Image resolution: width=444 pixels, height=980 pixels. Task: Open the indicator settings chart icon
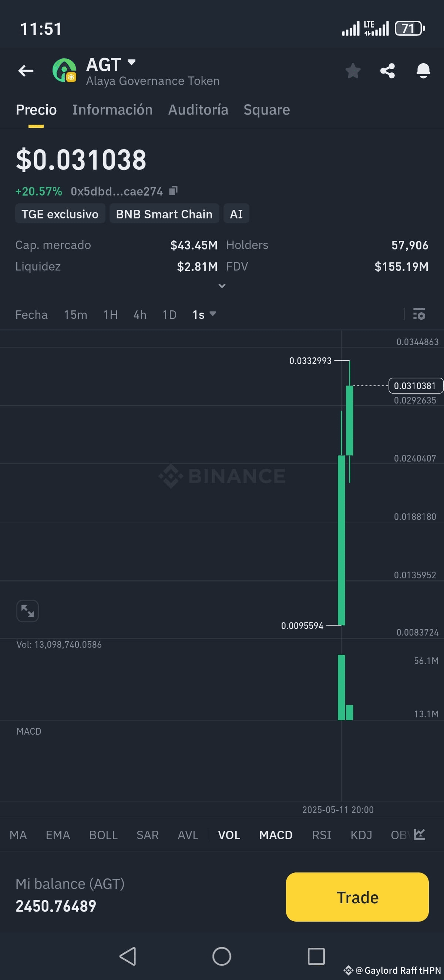click(420, 835)
